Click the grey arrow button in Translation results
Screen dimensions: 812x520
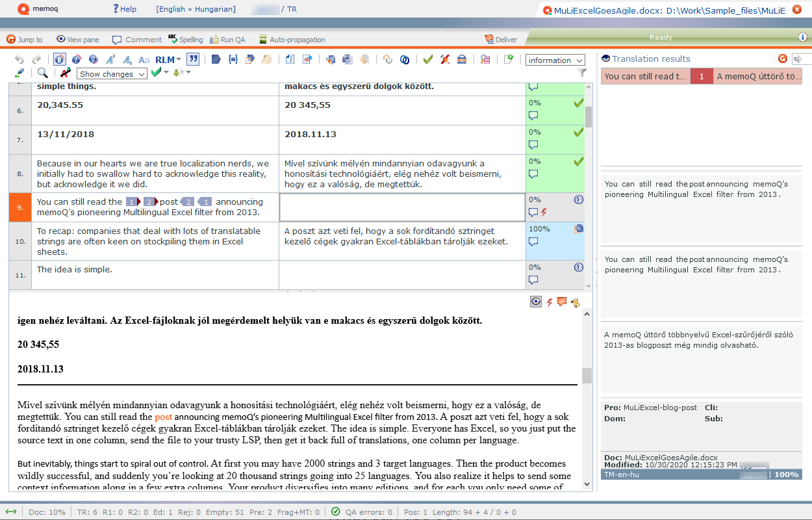point(798,58)
